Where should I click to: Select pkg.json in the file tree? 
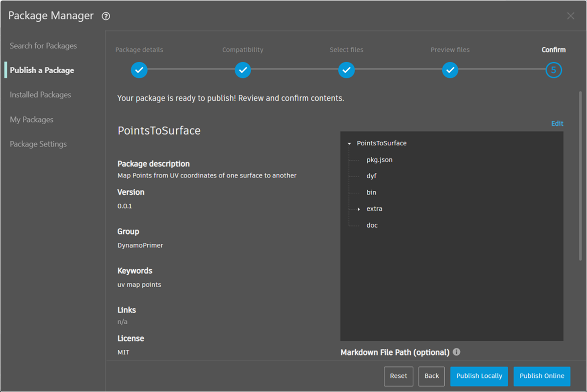coord(379,160)
